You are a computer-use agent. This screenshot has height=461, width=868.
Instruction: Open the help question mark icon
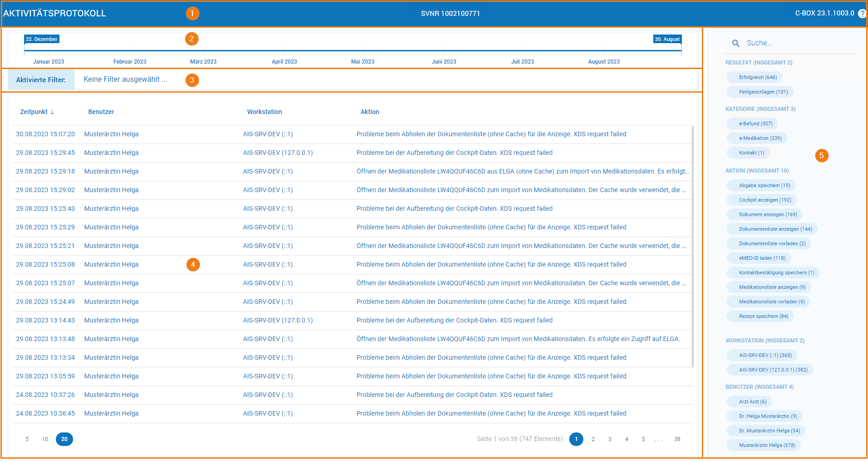point(862,14)
